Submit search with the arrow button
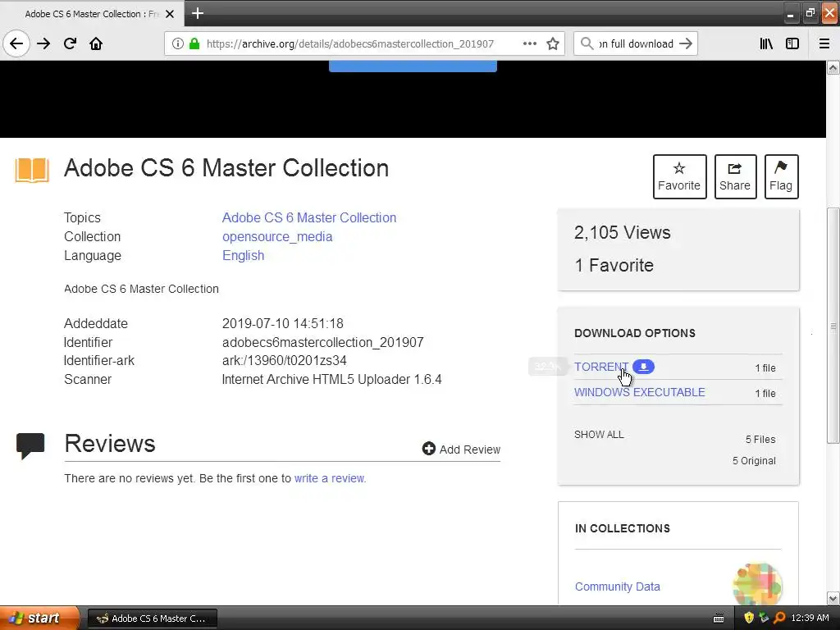This screenshot has width=840, height=630. coord(686,43)
